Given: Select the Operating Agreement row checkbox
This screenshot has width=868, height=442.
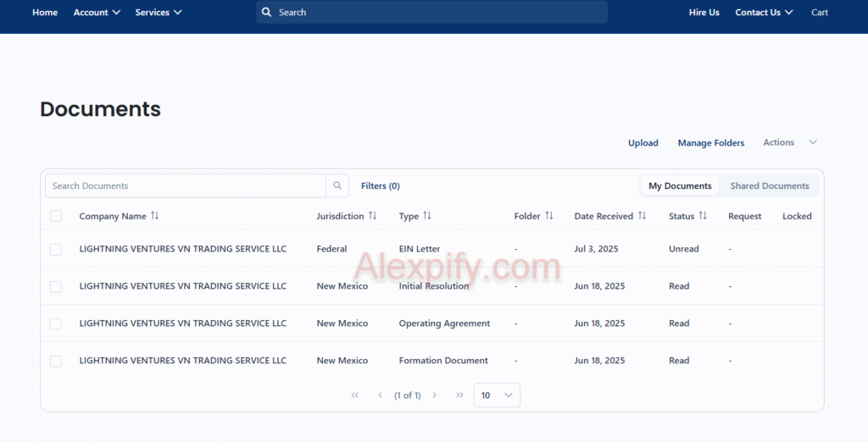Looking at the screenshot, I should 56,323.
